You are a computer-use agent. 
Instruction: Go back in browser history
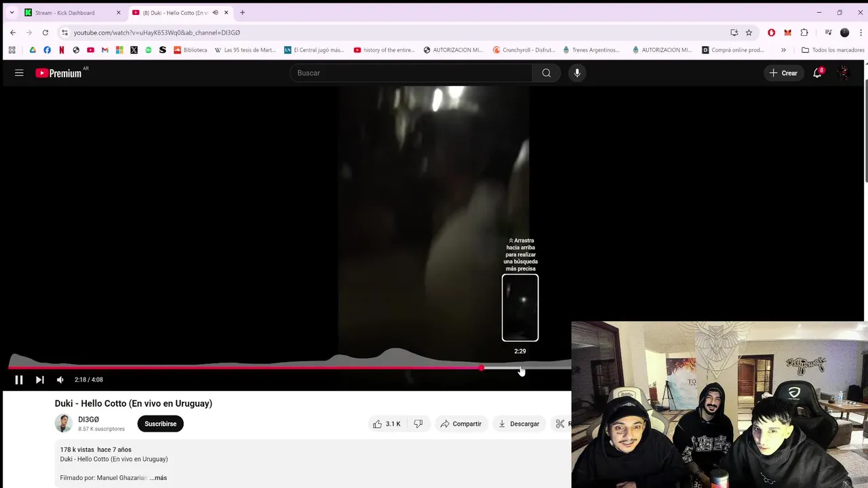13,33
